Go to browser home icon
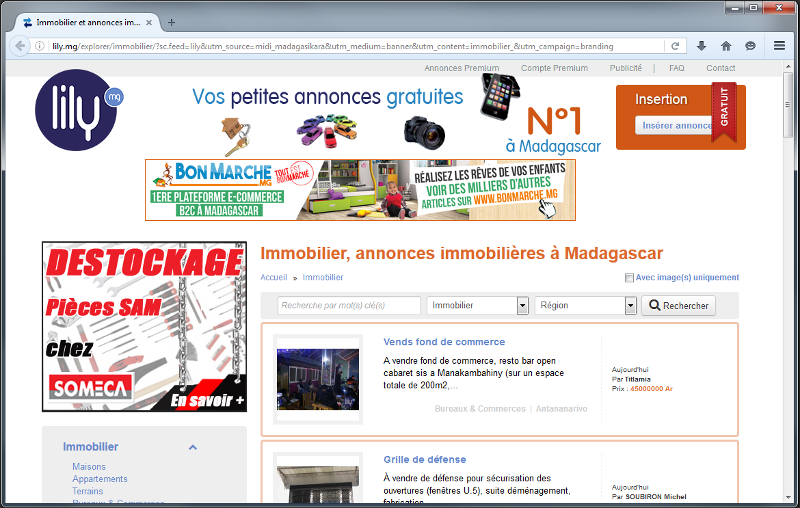The image size is (800, 508). [x=726, y=46]
